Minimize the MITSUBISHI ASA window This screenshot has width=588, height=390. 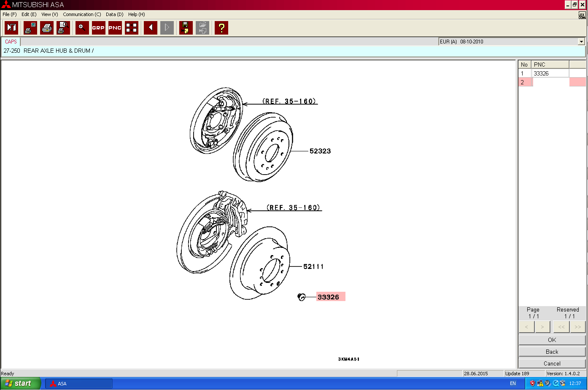click(x=568, y=5)
